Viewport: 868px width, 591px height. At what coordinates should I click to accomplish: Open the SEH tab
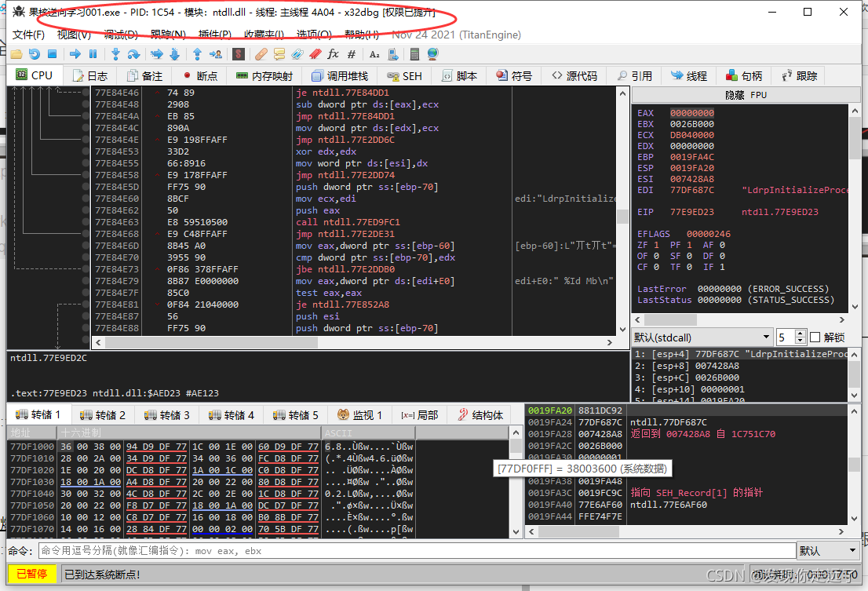pos(405,75)
